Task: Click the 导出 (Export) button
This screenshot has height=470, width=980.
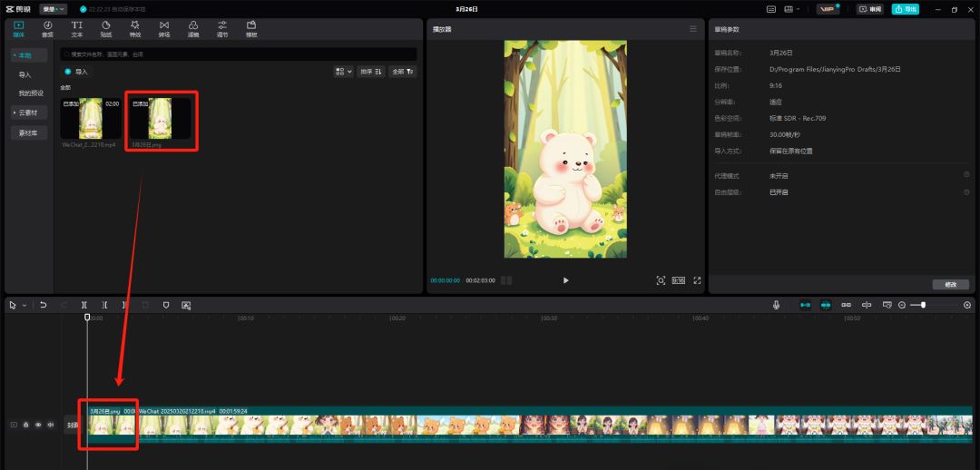Action: click(x=905, y=9)
